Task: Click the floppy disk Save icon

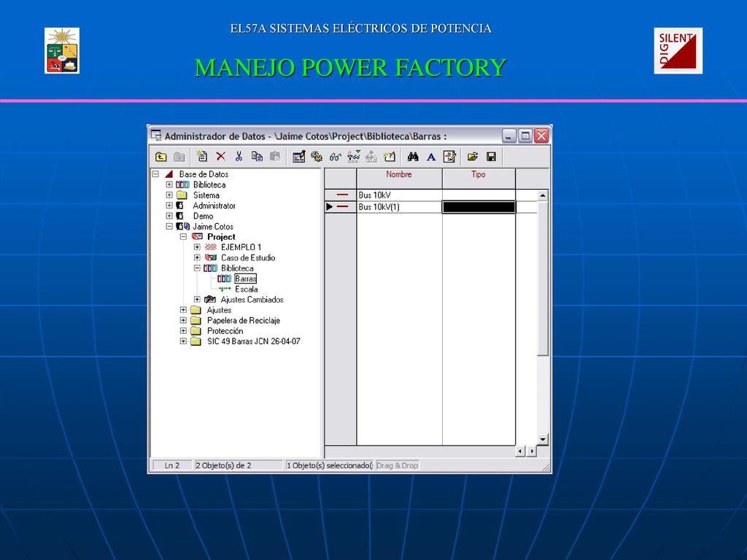Action: [x=491, y=156]
